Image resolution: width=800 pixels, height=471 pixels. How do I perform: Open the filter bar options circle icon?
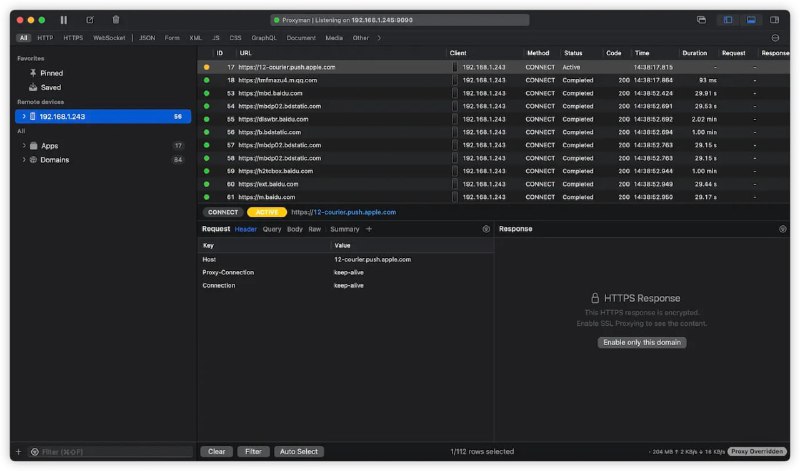pos(776,38)
